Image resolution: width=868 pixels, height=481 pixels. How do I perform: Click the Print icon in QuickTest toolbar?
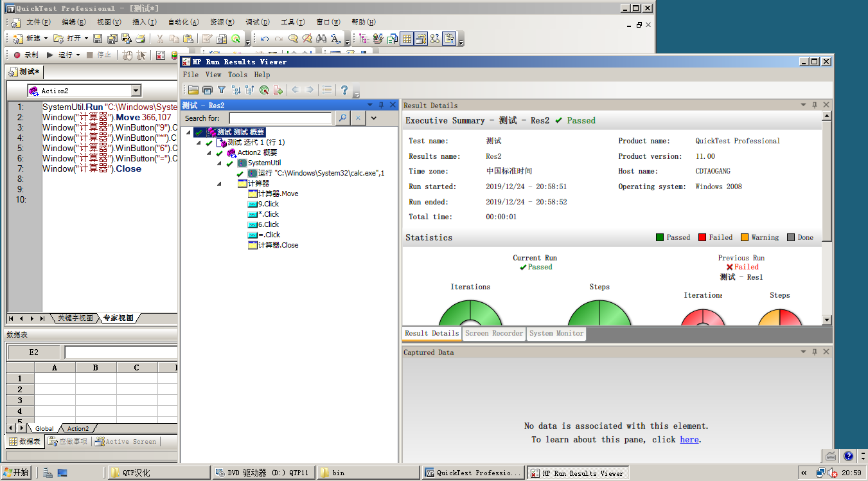[140, 39]
